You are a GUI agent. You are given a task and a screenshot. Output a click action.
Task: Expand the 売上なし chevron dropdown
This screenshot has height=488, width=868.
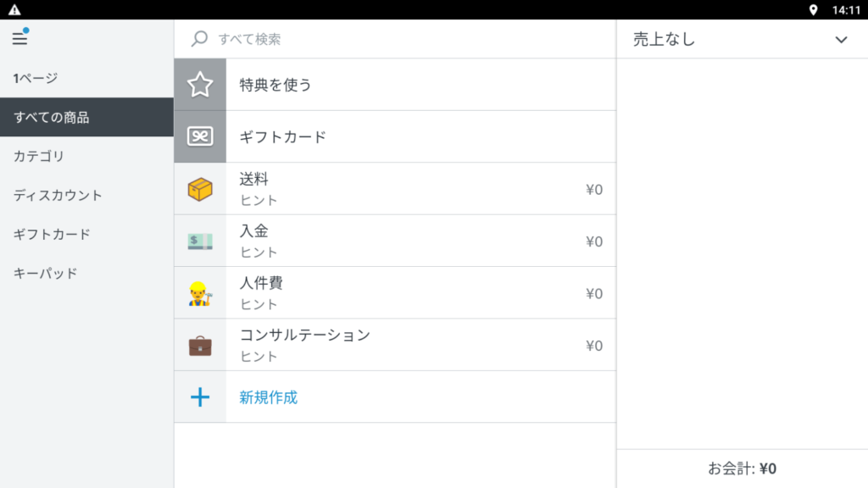(x=841, y=40)
